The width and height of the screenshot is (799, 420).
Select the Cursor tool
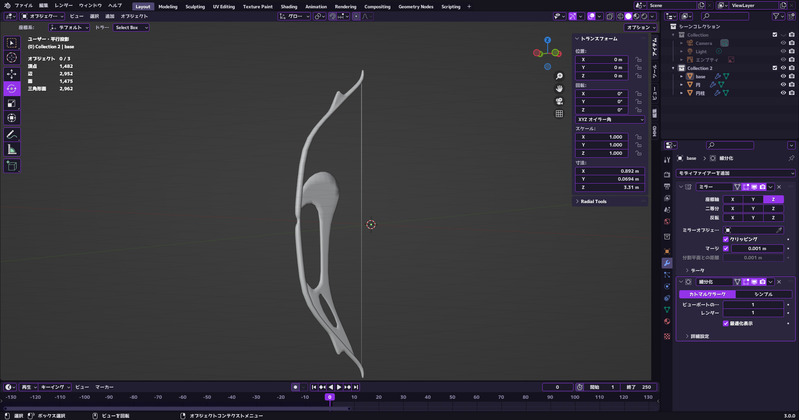[12, 58]
